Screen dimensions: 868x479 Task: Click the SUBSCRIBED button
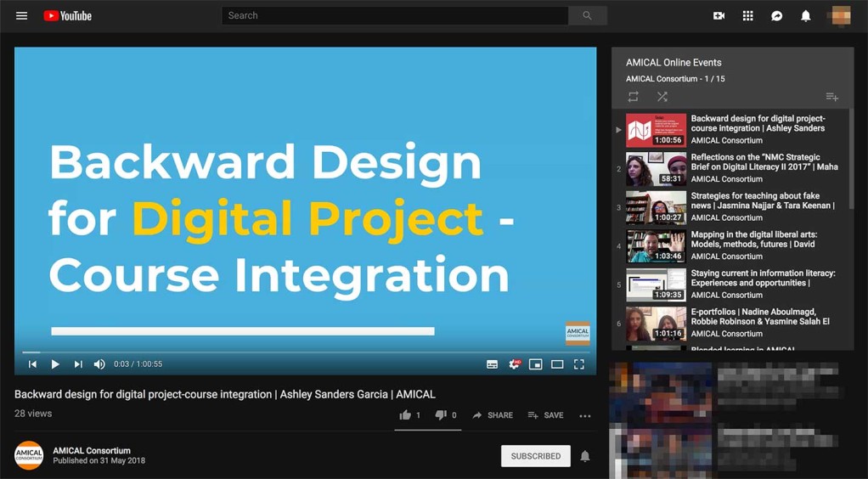pos(535,456)
